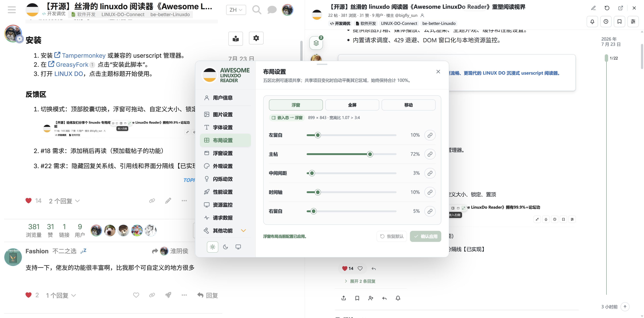The width and height of the screenshot is (644, 318).
Task: Click the 右留白 slider handle at 5%
Action: click(314, 211)
